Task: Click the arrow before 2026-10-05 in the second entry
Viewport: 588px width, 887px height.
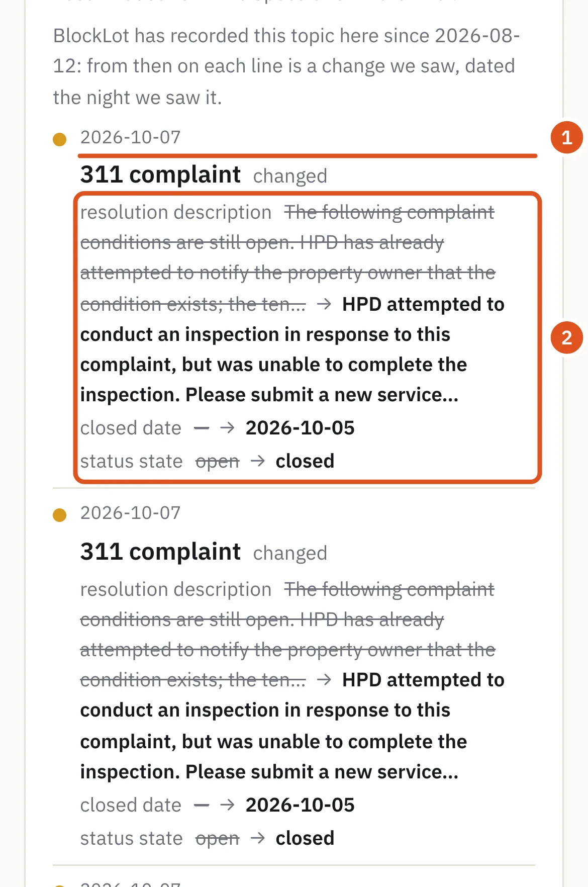Action: pos(228,805)
